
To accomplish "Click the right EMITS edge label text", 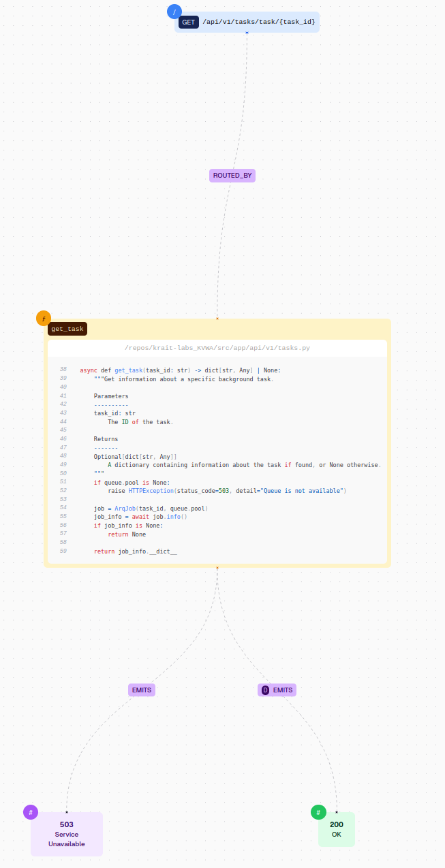I will point(283,690).
